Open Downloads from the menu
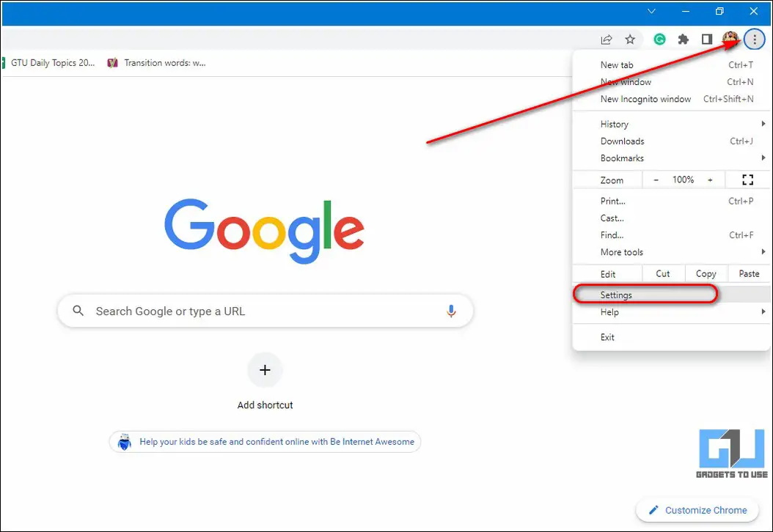 [671, 141]
